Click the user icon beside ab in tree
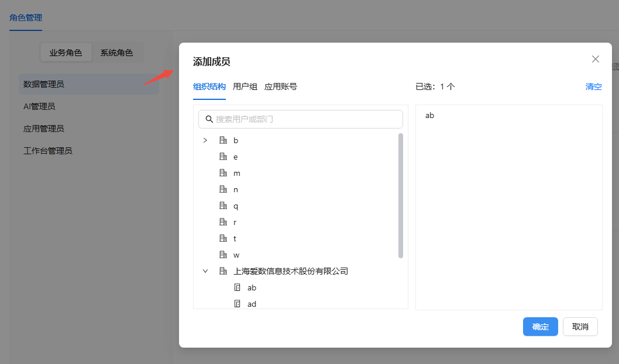619x364 pixels. tap(238, 287)
